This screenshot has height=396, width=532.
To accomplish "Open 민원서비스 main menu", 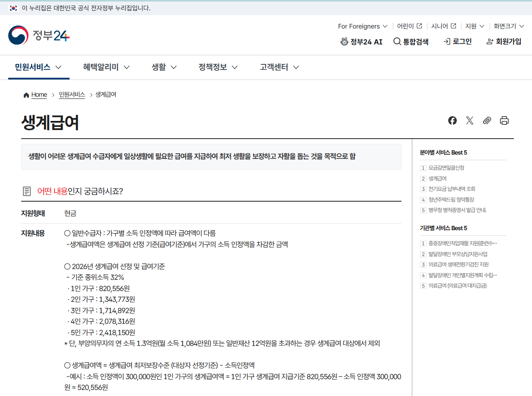I will (38, 67).
